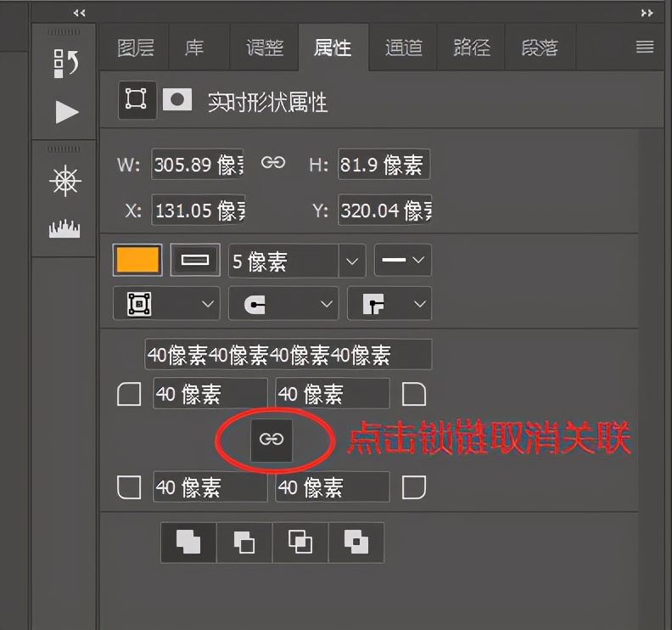Screen dimensions: 672x630
Task: Click the Y: label
Action: [321, 211]
